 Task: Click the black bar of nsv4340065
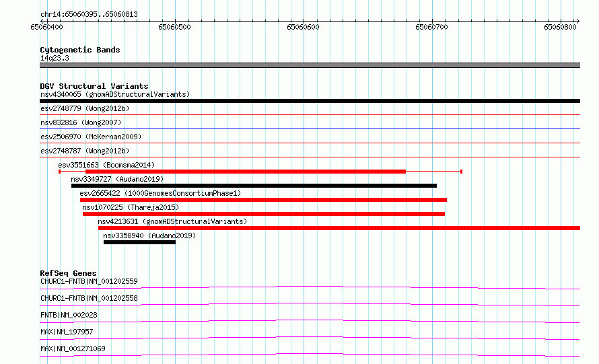tap(310, 101)
